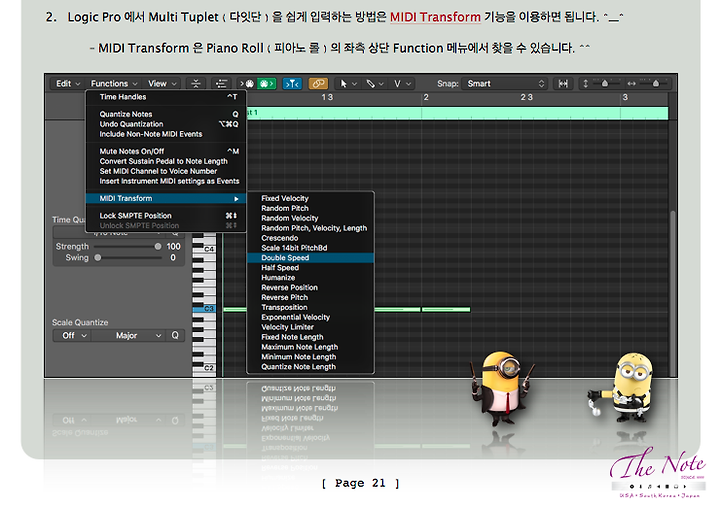Click the velocity V tool icon
720x506 pixels.
click(x=397, y=84)
